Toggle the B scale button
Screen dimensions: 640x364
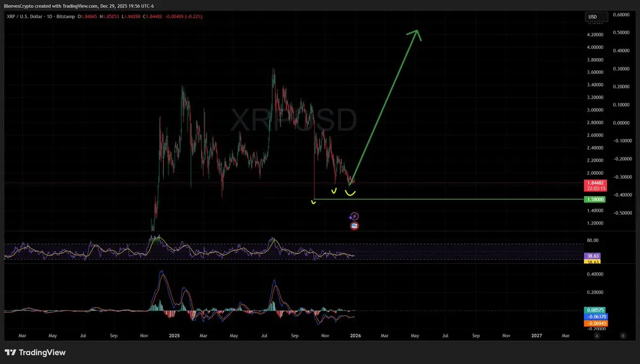622,336
